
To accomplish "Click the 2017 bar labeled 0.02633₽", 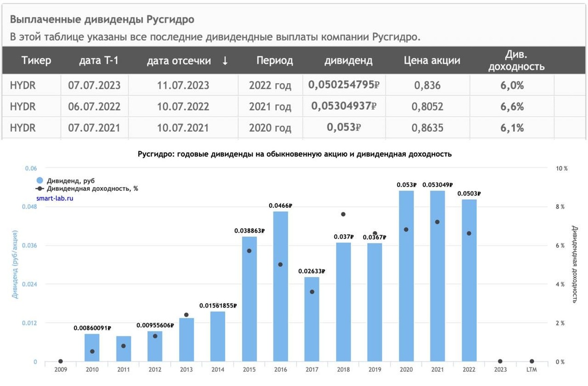I will (x=312, y=319).
